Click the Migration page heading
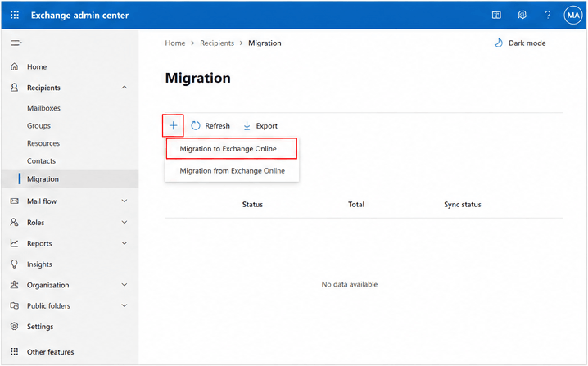Image resolution: width=588 pixels, height=366 pixels. pos(198,78)
